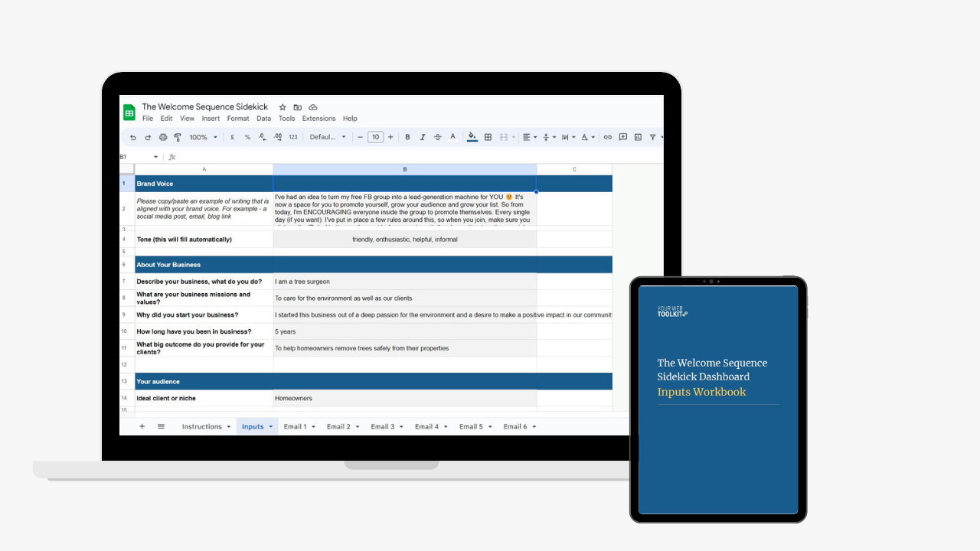Switch to the Email 1 sheet tab

click(x=295, y=426)
